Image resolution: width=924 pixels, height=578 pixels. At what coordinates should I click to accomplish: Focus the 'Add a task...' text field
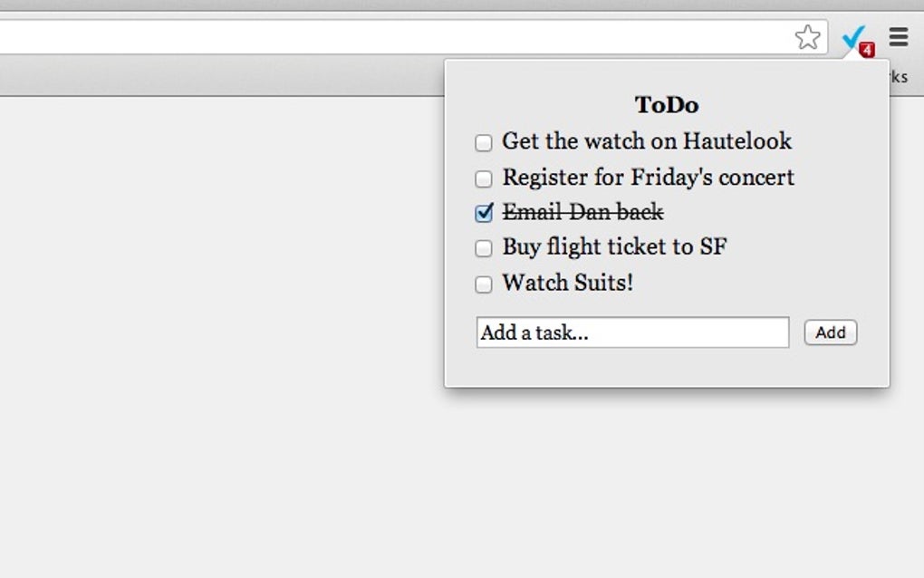pyautogui.click(x=632, y=332)
